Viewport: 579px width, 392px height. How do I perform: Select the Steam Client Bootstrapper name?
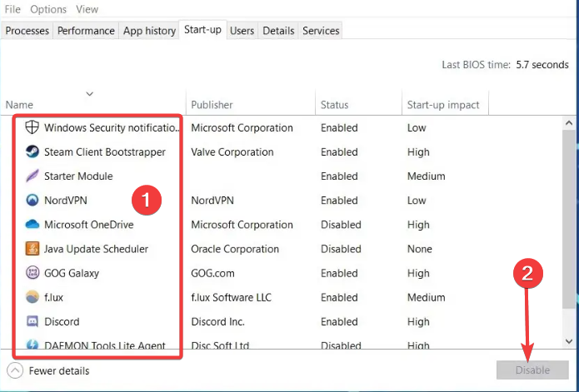coord(105,152)
